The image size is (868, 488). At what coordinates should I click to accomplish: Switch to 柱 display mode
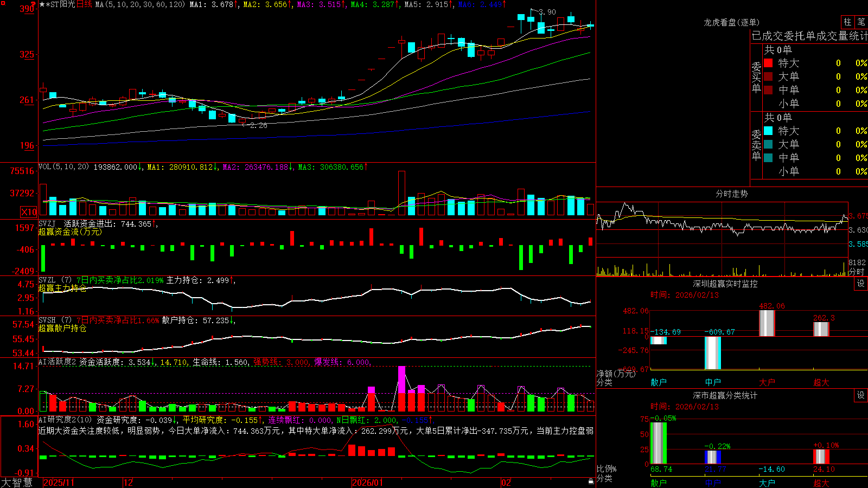[x=847, y=22]
